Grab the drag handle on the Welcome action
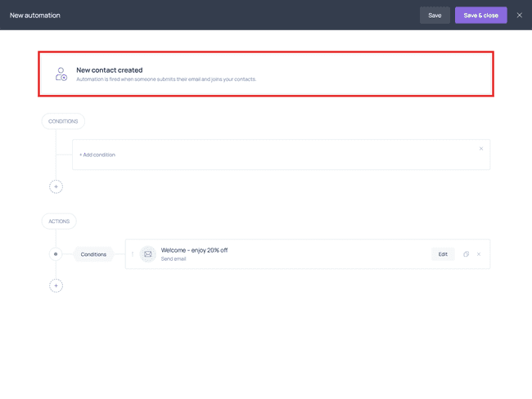 pos(133,254)
